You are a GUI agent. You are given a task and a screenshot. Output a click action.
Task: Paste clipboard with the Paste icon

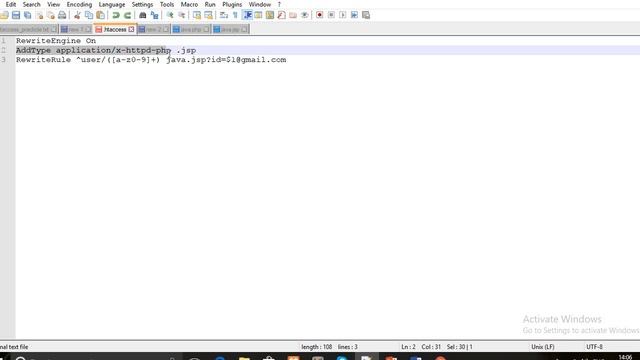100,15
